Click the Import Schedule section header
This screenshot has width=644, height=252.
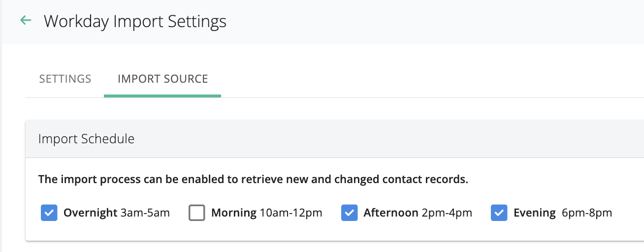[86, 139]
